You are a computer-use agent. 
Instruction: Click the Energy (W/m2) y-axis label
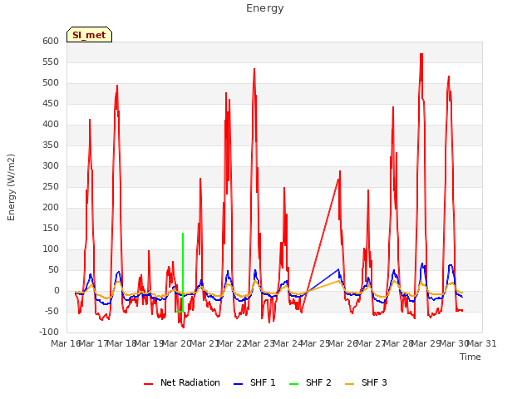click(11, 187)
